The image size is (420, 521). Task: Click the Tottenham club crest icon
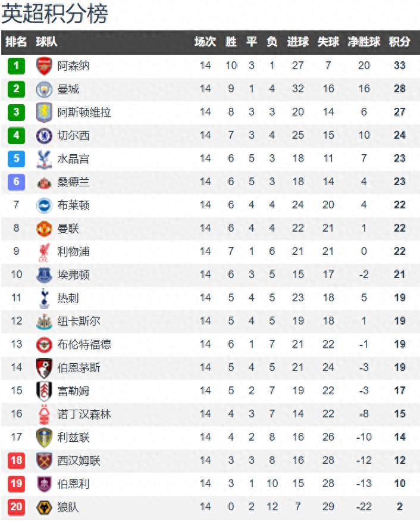coord(44,298)
